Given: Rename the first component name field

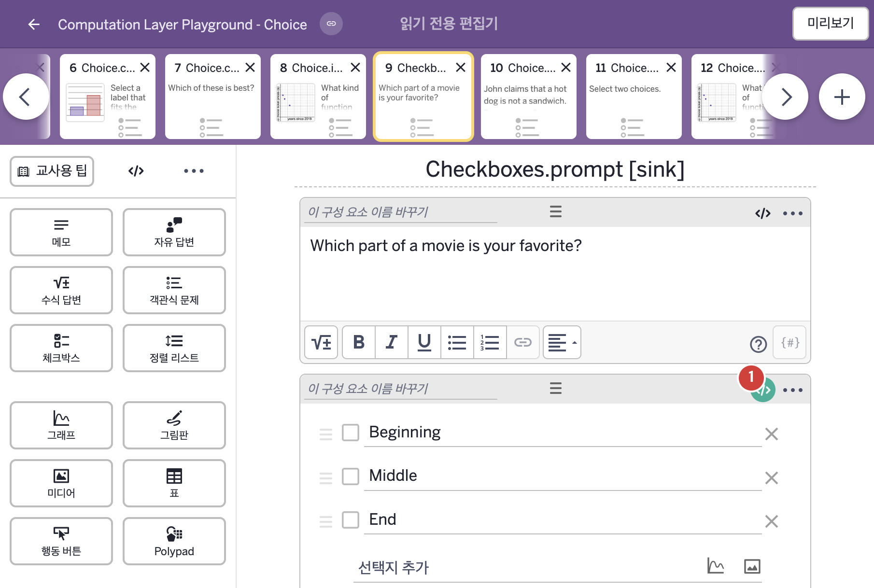Looking at the screenshot, I should (401, 212).
